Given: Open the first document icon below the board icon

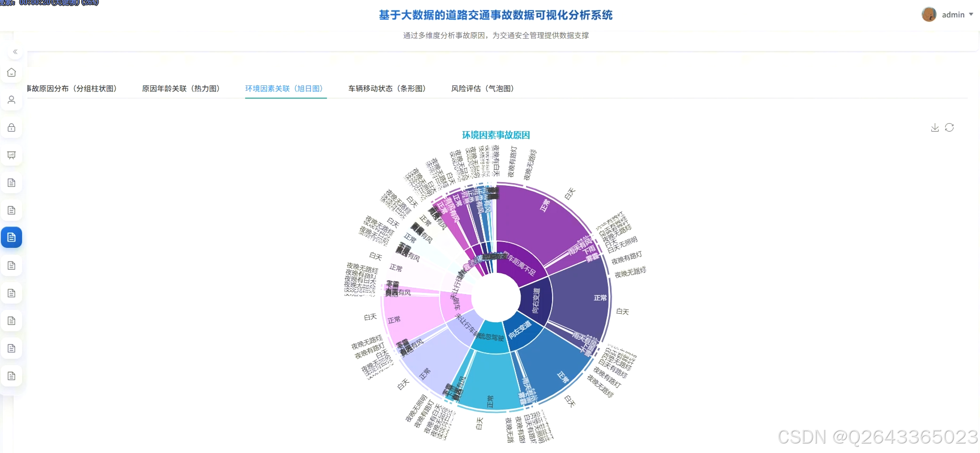Looking at the screenshot, I should pyautogui.click(x=12, y=183).
